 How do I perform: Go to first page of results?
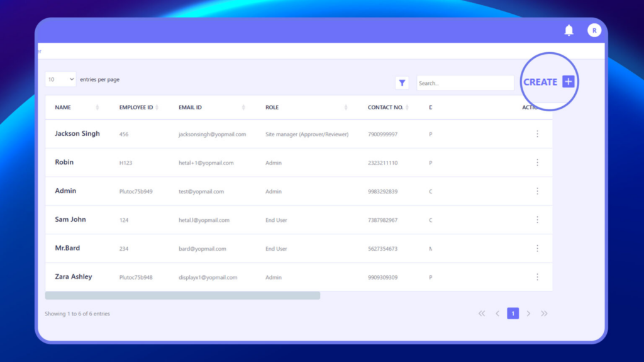click(x=482, y=314)
